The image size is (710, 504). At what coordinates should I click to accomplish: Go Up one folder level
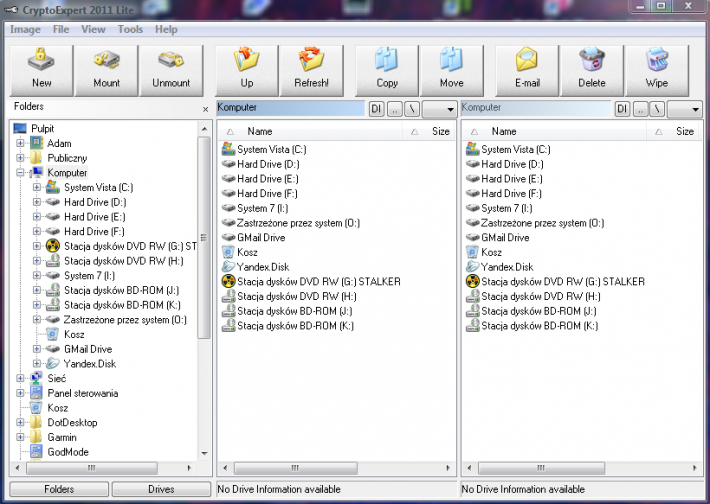coord(247,71)
